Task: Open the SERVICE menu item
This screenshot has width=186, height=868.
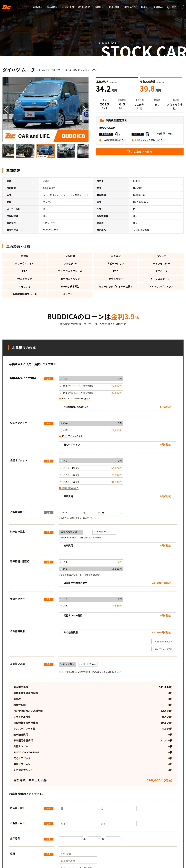Action: tap(37, 7)
